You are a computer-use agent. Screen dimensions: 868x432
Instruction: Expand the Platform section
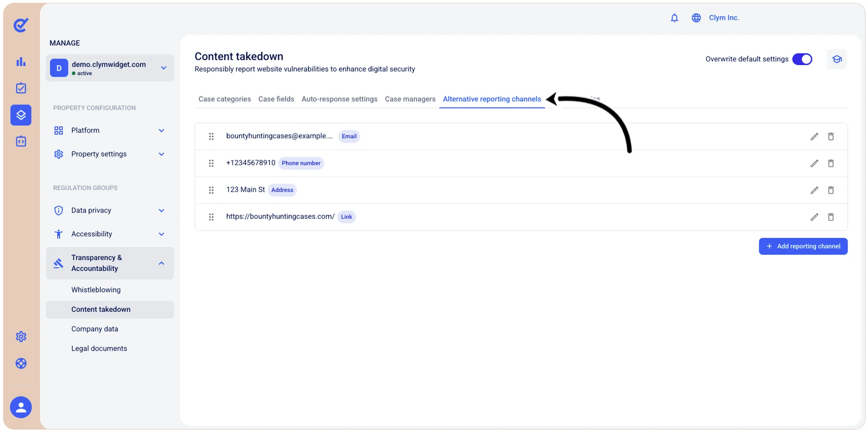(110, 130)
